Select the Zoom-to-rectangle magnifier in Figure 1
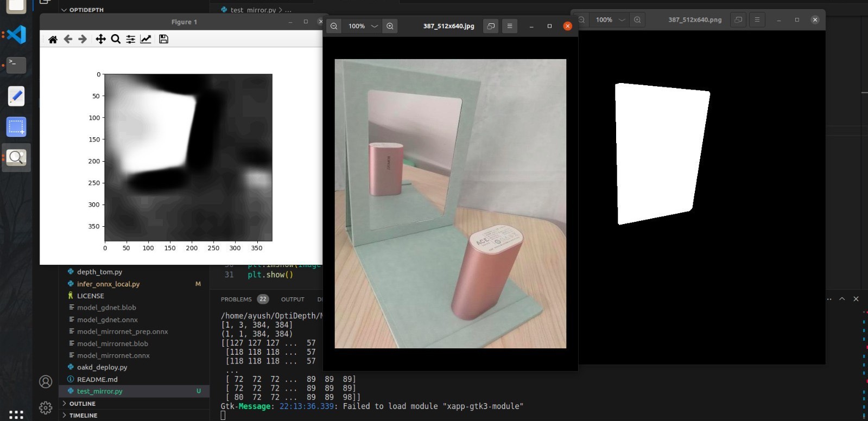Screen dimensions: 868x421 116,39
